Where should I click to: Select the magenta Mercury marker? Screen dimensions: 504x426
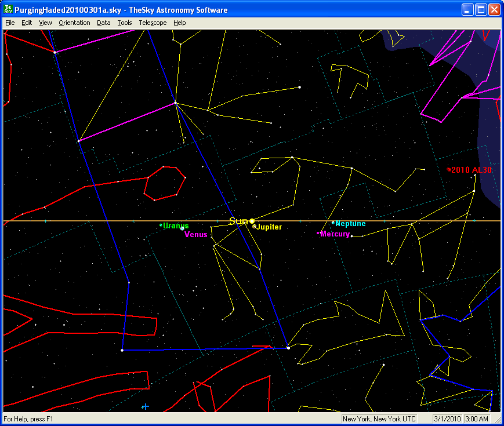click(318, 234)
